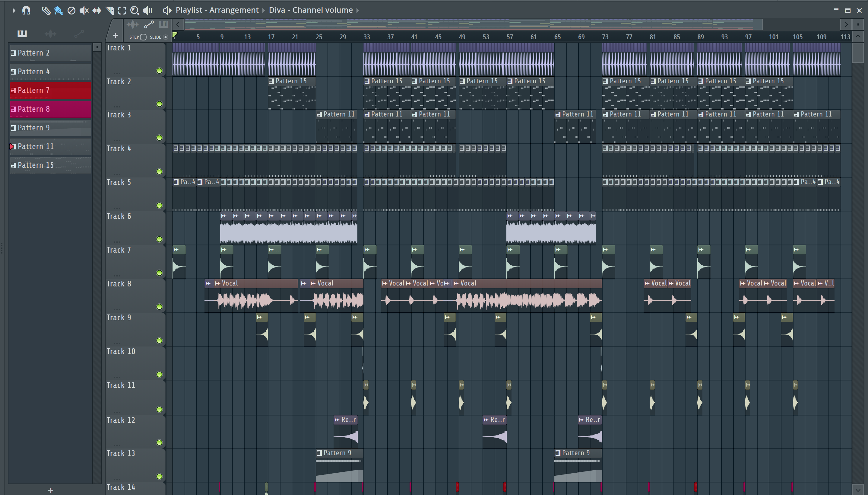The height and width of the screenshot is (495, 868).
Task: Mute Track 2 using green LED
Action: (159, 104)
